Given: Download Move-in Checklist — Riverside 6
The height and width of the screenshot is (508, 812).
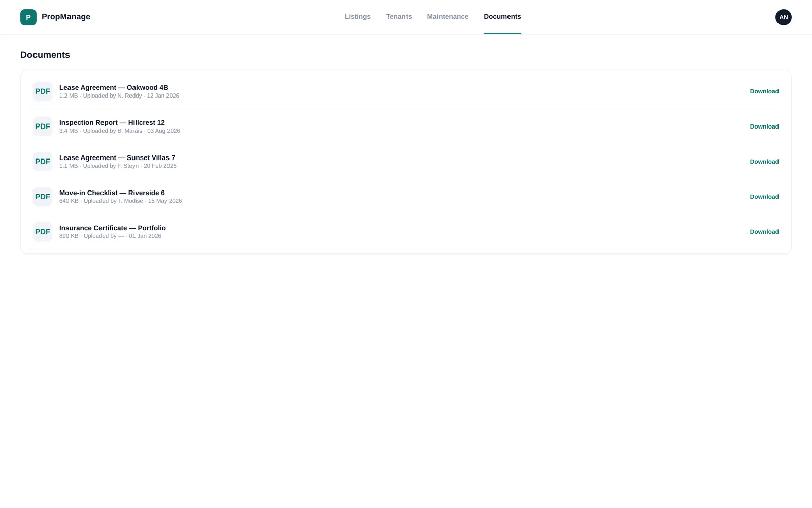Looking at the screenshot, I should point(764,197).
